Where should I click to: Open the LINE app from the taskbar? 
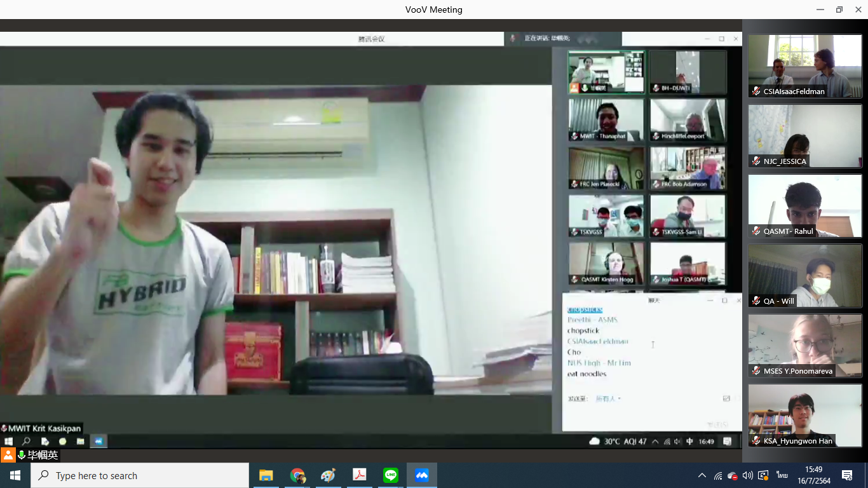coord(391,475)
